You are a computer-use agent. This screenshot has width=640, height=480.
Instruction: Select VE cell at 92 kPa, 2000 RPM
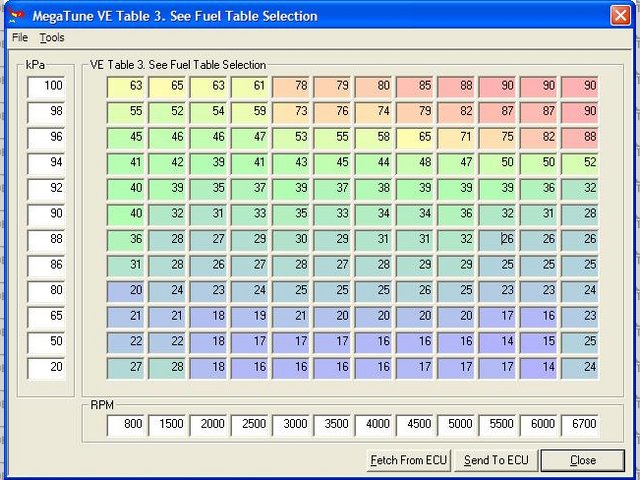[x=208, y=189]
